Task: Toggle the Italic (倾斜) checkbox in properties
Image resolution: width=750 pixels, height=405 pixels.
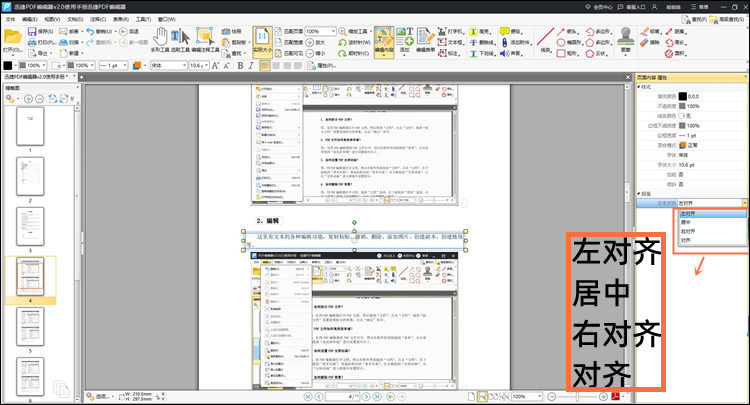Action: (681, 184)
